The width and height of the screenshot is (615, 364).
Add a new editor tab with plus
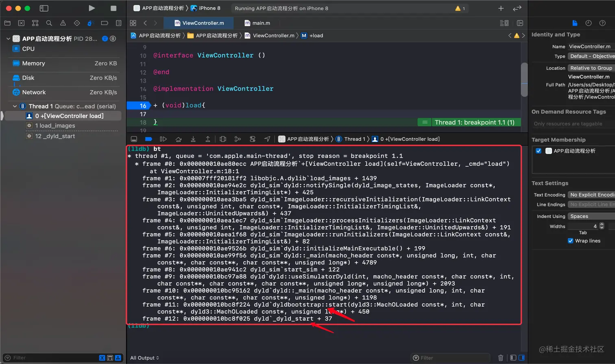click(501, 8)
